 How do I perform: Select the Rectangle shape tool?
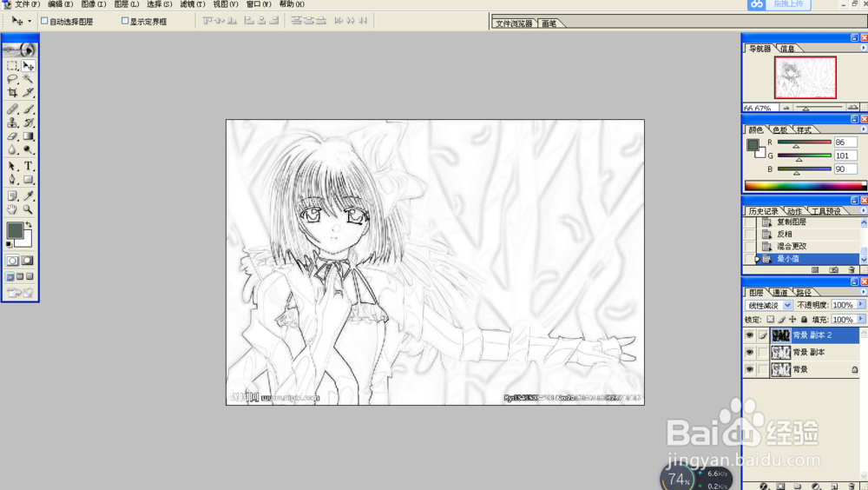click(28, 179)
